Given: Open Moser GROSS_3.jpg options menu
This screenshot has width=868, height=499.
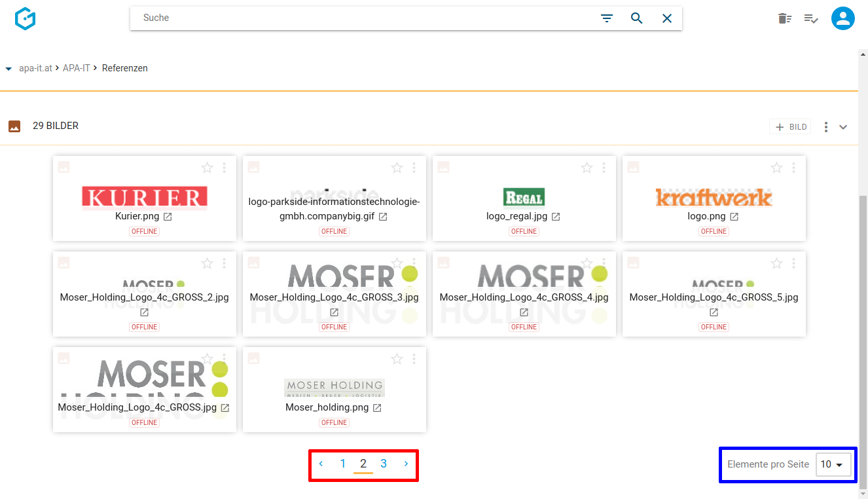Looking at the screenshot, I should point(414,263).
